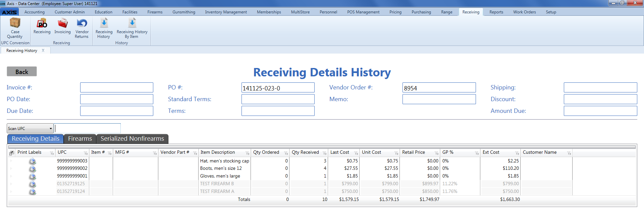The image size is (644, 208).
Task: Click the AXIS application logo button
Action: pyautogui.click(x=9, y=12)
